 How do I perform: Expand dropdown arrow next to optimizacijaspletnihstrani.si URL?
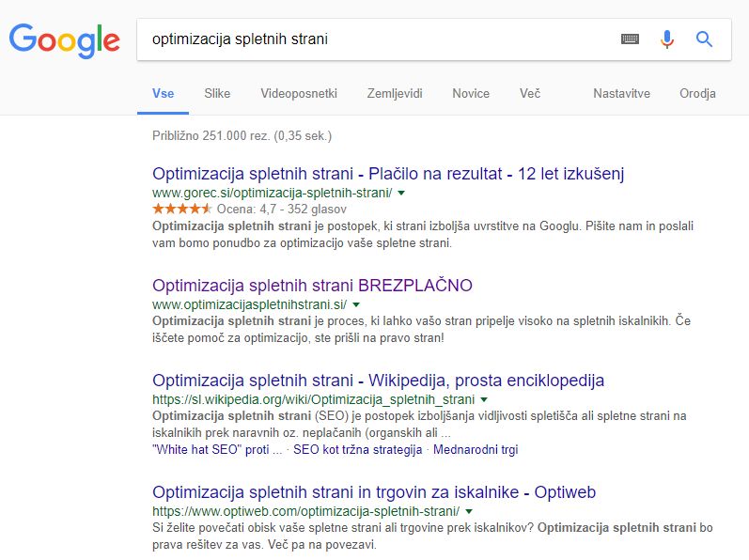tap(356, 304)
